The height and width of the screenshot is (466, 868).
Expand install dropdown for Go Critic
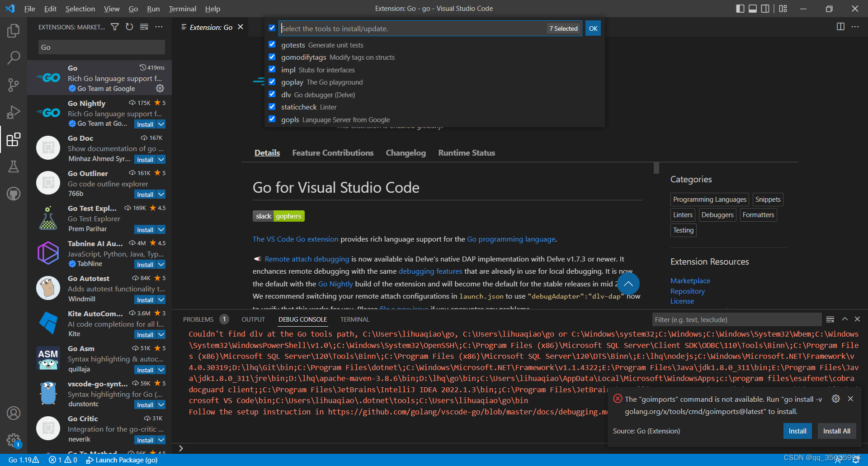tap(161, 440)
